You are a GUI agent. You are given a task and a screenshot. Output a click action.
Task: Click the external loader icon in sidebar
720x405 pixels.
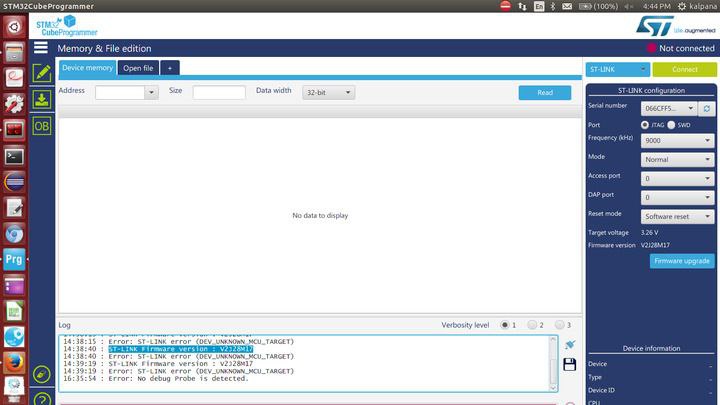[x=41, y=374]
